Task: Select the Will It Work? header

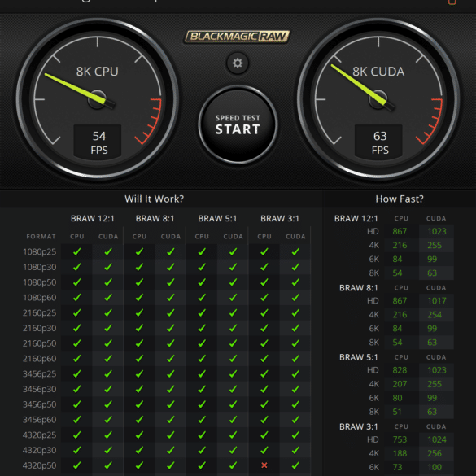Action: tap(155, 199)
